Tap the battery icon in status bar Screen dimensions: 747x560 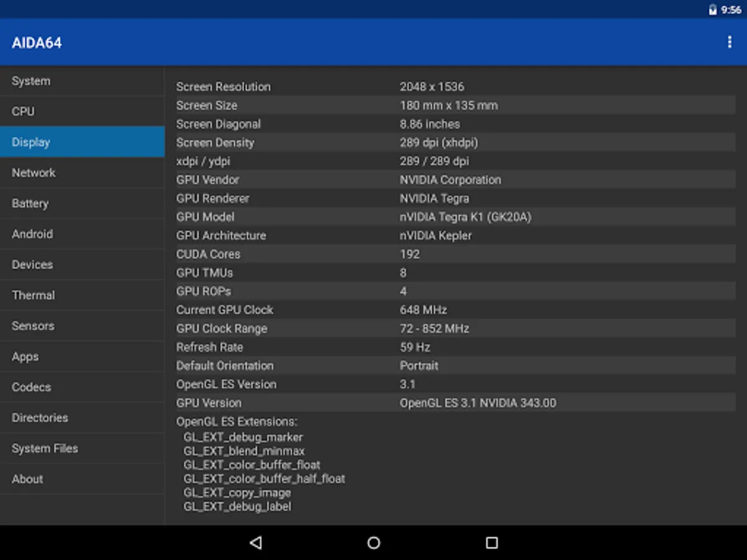pos(713,9)
